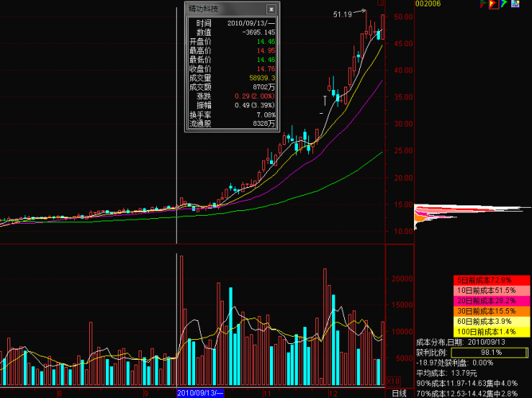Select the red-yellow flame chart icon
532x398 pixels.
pos(494,5)
